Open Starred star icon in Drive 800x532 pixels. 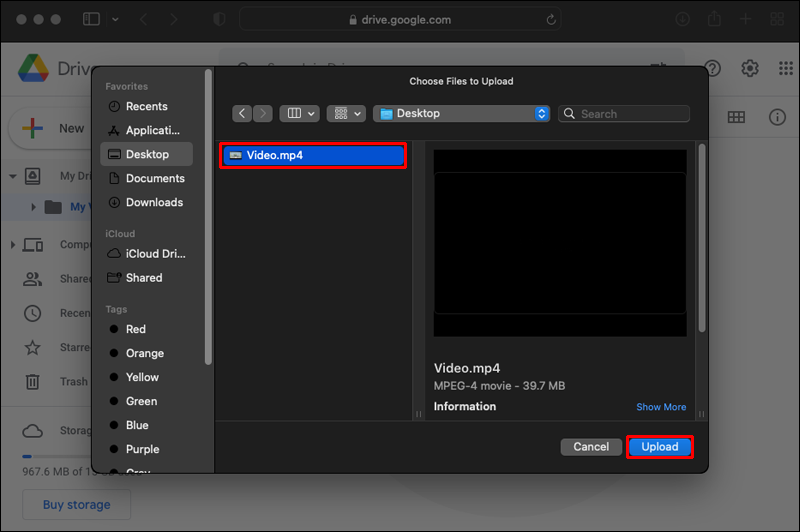tap(33, 347)
